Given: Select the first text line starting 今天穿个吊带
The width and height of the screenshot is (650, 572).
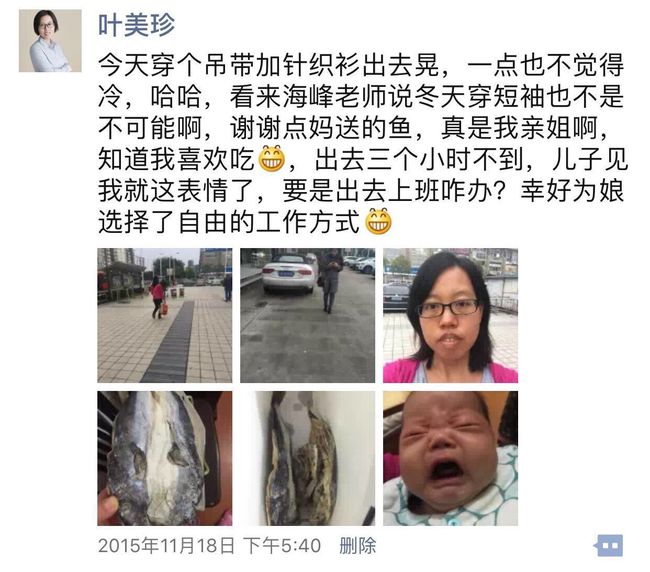Looking at the screenshot, I should (361, 65).
